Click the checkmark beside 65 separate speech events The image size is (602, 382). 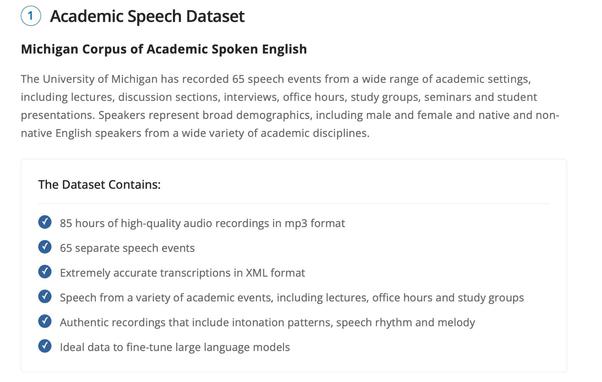(x=45, y=247)
